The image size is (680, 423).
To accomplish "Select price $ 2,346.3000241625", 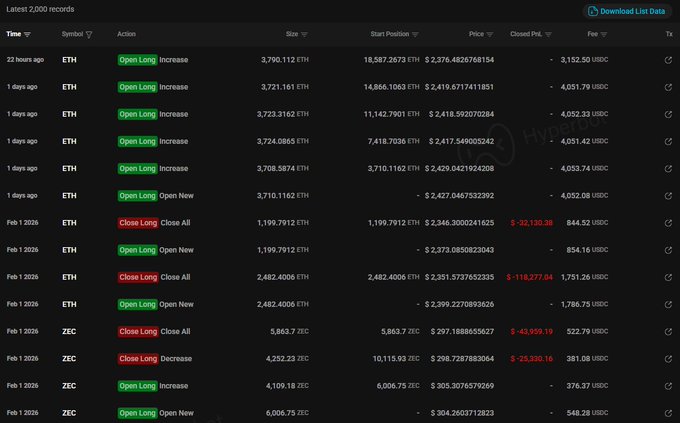I will [459, 223].
